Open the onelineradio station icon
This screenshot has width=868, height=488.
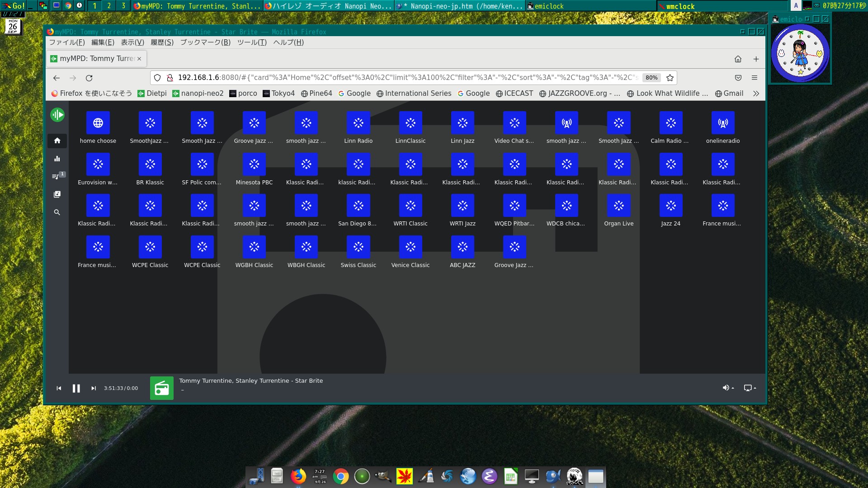pos(722,123)
